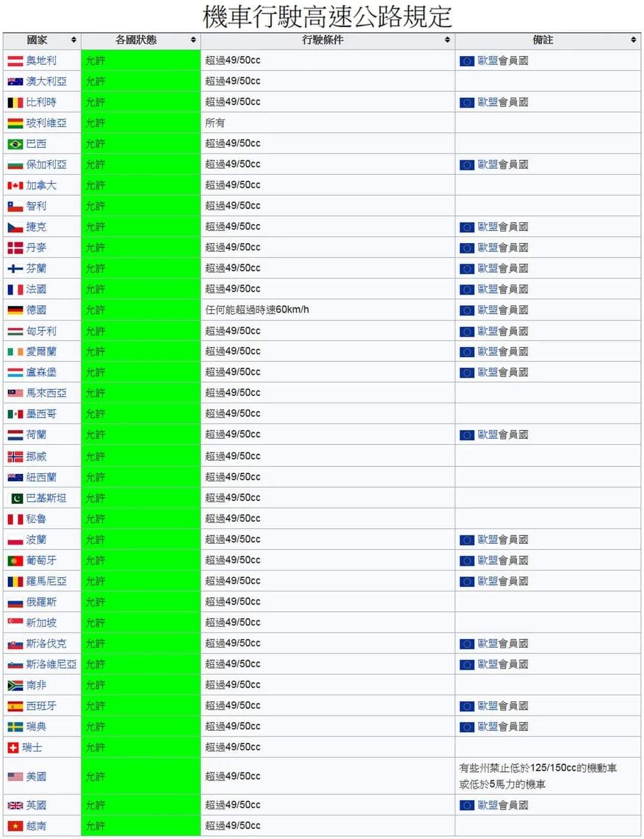Open the 澳大利亞 country link
644x839 pixels.
[x=46, y=81]
